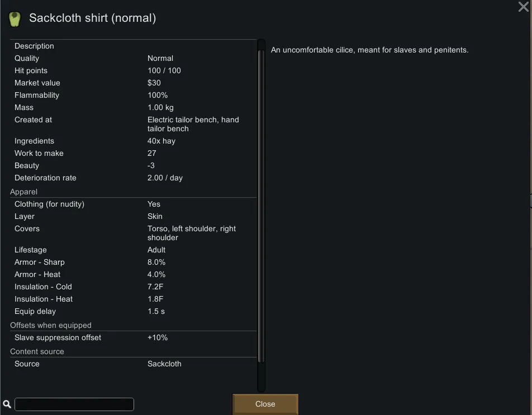Click the magnifying glass search icon
The width and height of the screenshot is (532, 415).
(x=7, y=404)
